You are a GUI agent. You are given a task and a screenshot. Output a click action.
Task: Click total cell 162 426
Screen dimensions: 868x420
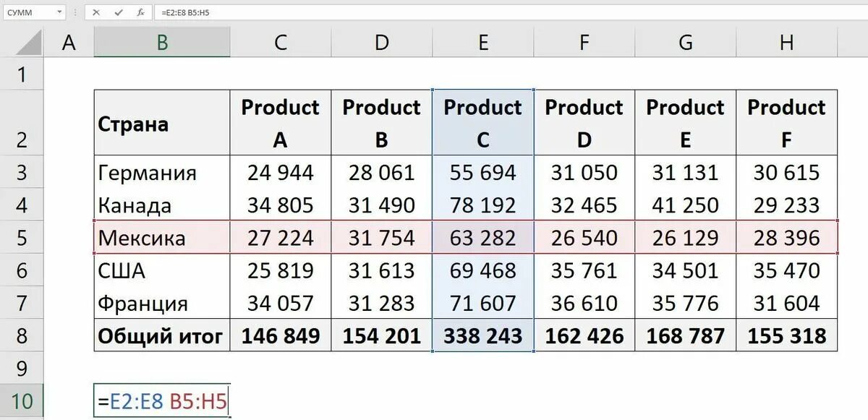[584, 335]
